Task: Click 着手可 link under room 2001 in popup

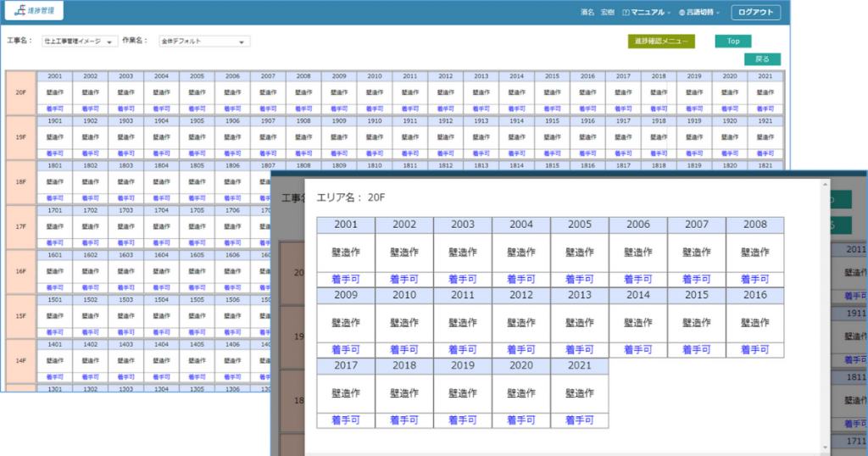Action: point(346,279)
